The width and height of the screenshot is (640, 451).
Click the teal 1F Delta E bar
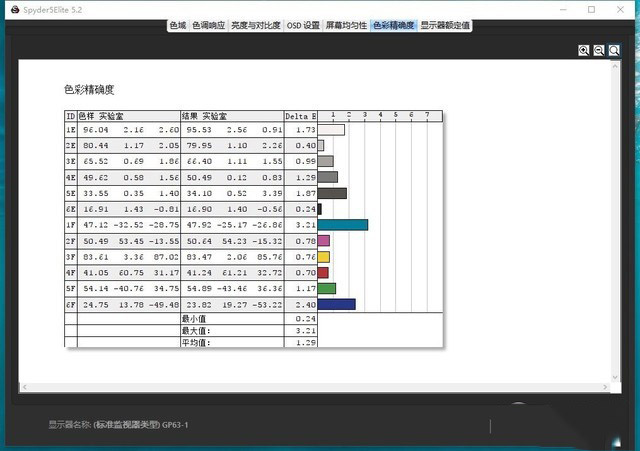tap(342, 225)
